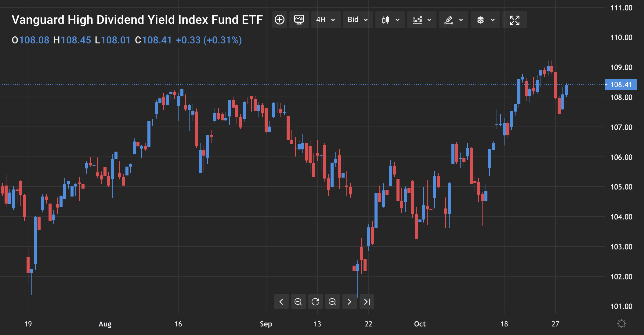Click the 18 date label on time axis
The height and width of the screenshot is (335, 644).
[504, 324]
